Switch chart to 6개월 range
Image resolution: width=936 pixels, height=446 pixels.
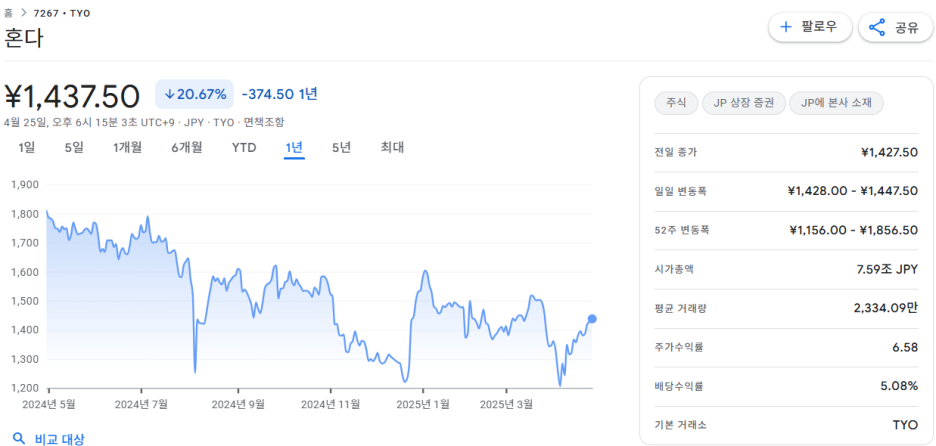(187, 147)
